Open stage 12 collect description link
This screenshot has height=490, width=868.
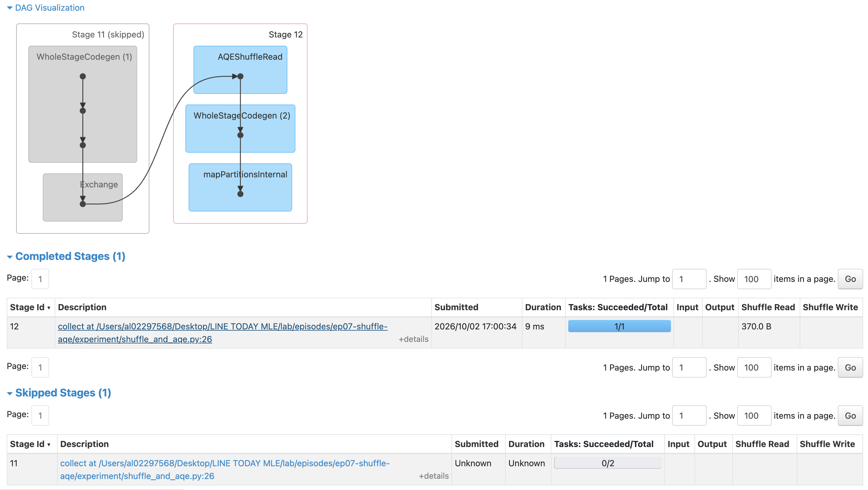(x=223, y=333)
